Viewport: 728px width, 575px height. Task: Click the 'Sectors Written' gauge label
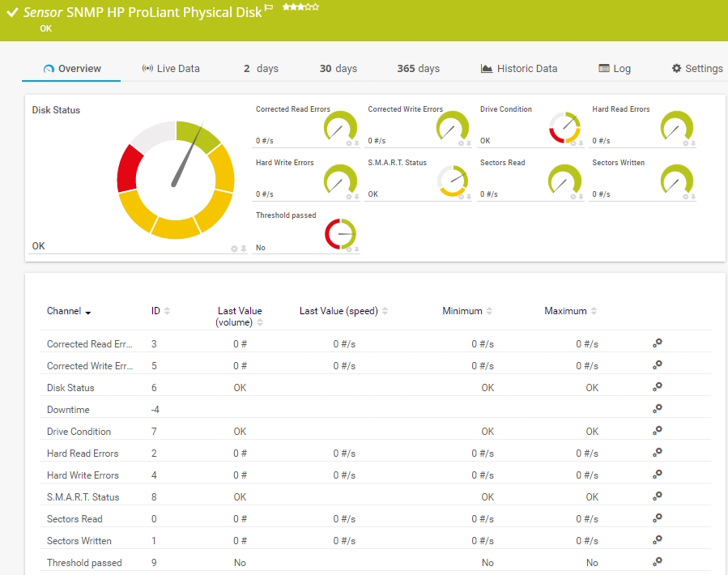[619, 163]
